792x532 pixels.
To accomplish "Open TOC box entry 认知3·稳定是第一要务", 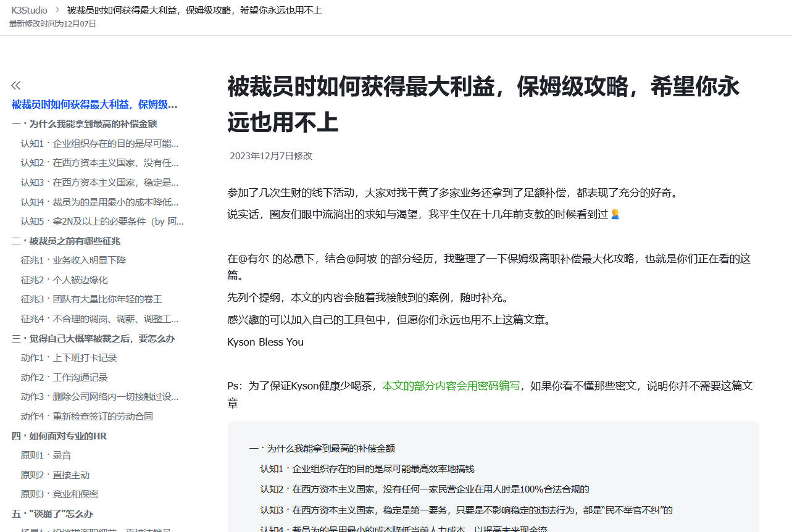I will pyautogui.click(x=466, y=510).
